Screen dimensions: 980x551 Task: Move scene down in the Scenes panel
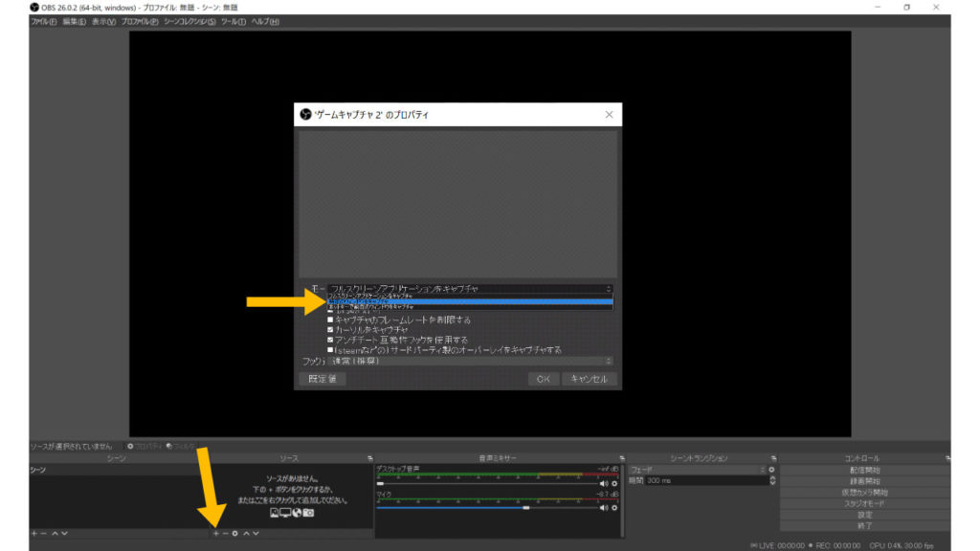(x=64, y=534)
